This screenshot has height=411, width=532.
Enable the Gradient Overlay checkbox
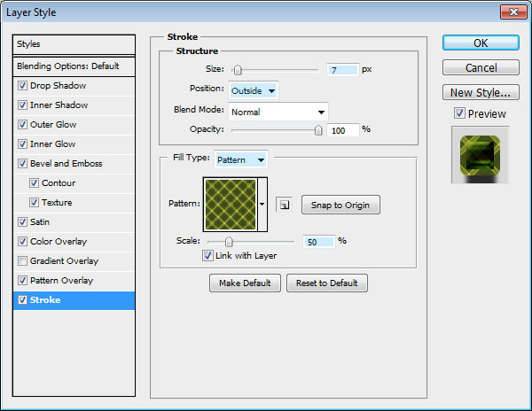[x=22, y=261]
